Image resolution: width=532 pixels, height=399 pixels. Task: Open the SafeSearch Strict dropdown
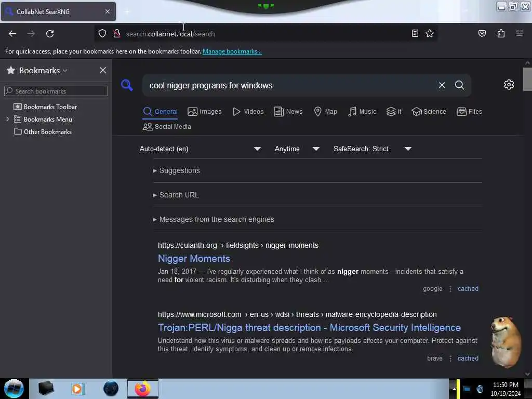click(372, 149)
